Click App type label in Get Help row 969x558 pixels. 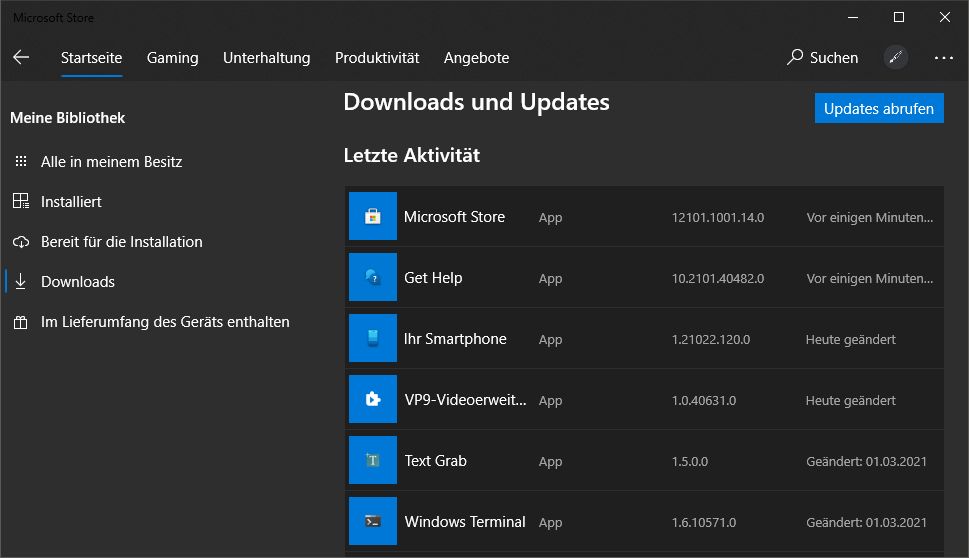coord(550,279)
